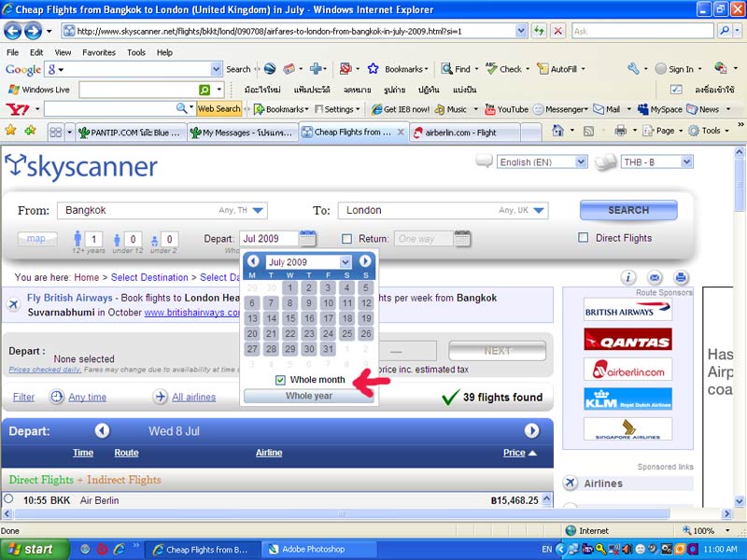
Task: Click the Whole year button in calendar
Action: pos(309,396)
